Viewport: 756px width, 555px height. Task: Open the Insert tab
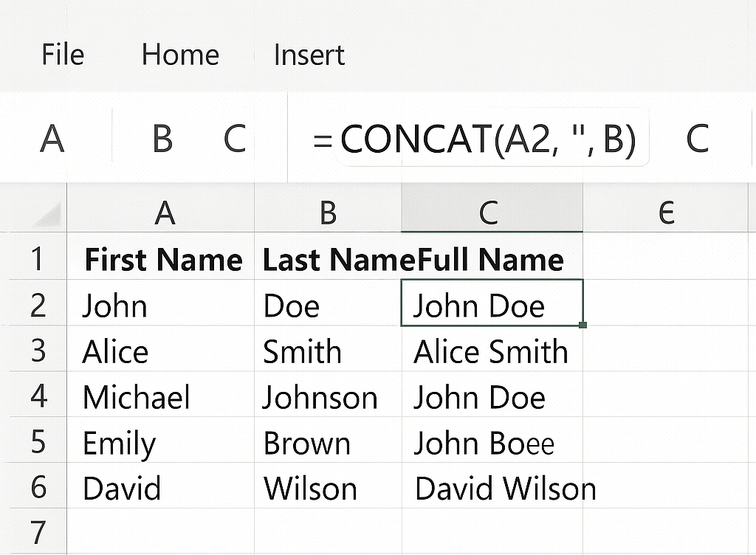click(x=309, y=55)
